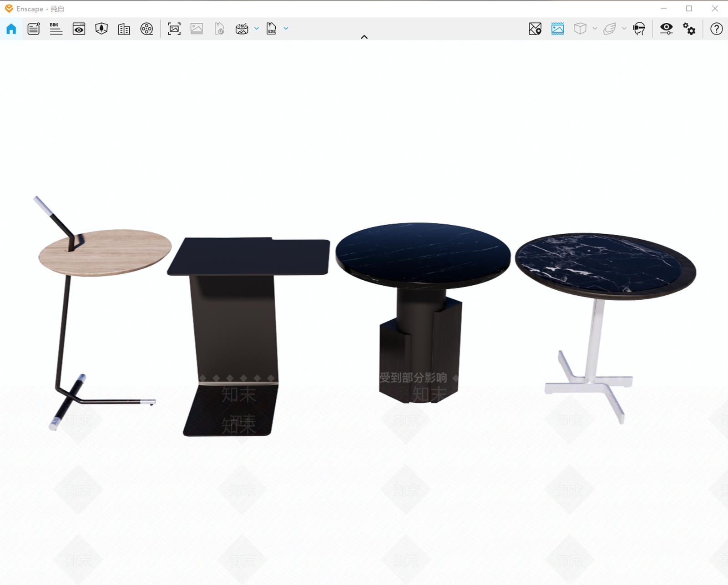The image size is (728, 585).
Task: Click the wing fly-mode icon
Action: (610, 29)
